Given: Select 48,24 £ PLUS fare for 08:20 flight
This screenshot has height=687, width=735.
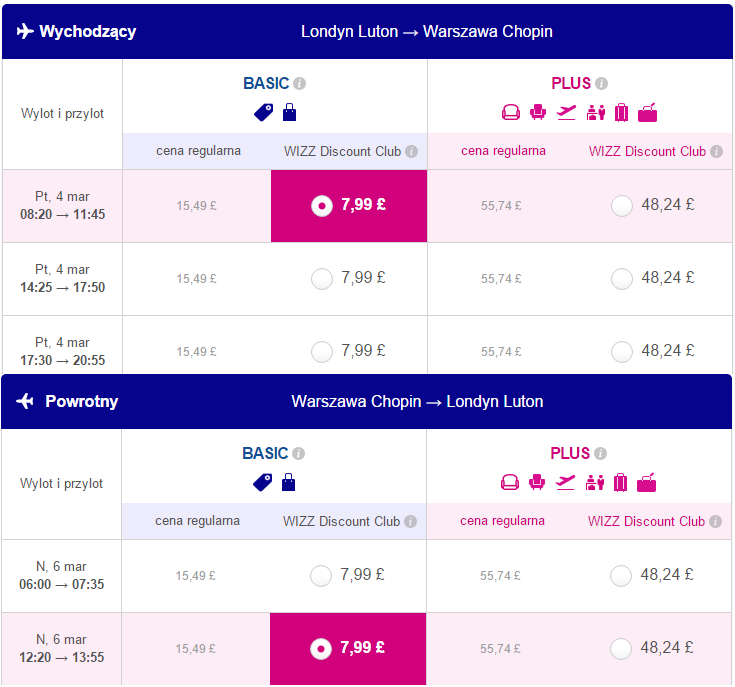Looking at the screenshot, I should tap(622, 206).
